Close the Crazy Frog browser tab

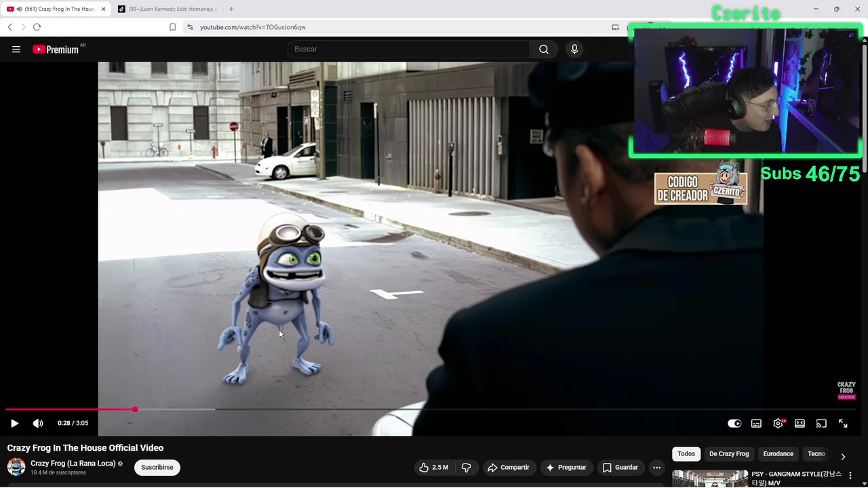pos(104,9)
